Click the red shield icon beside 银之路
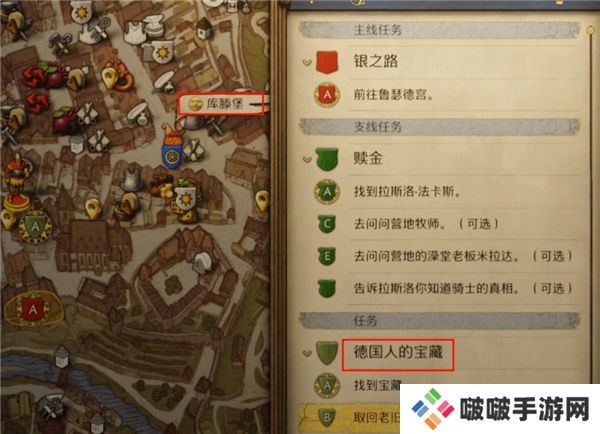 pyautogui.click(x=327, y=62)
